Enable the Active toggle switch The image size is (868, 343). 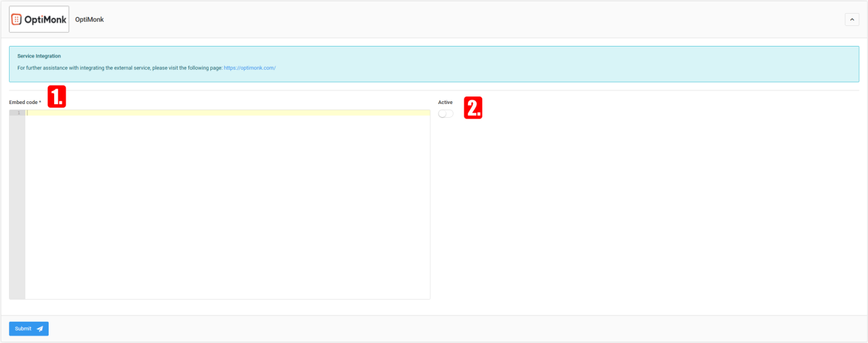coord(446,114)
